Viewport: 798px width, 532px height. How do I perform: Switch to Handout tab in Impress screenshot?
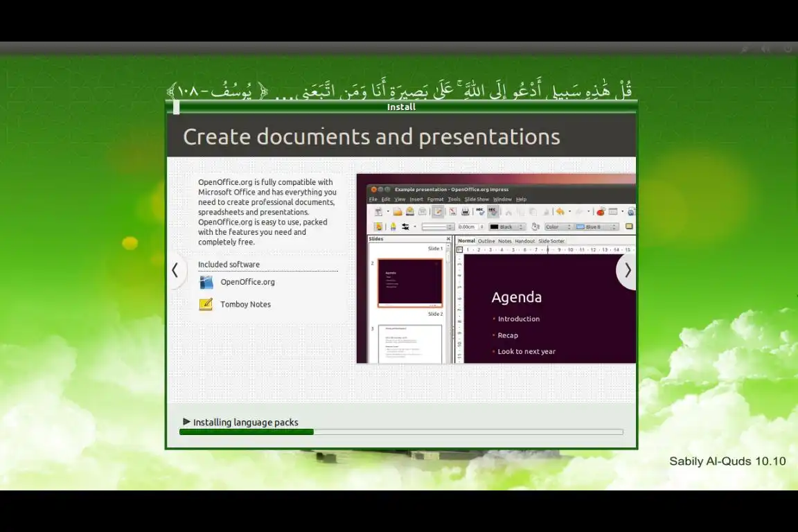coord(524,241)
